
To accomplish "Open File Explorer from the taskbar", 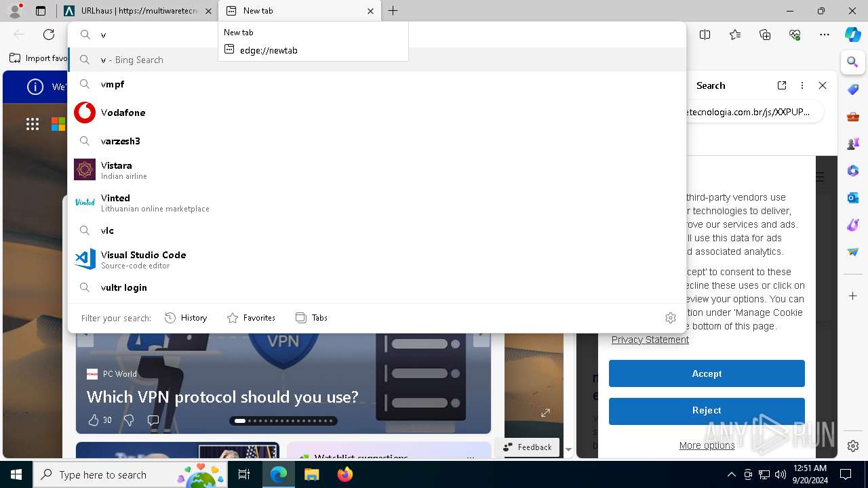I will (311, 474).
